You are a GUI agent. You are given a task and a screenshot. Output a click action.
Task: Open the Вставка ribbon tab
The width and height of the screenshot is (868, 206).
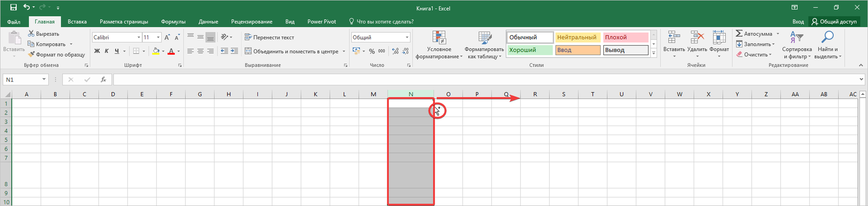[x=77, y=22]
